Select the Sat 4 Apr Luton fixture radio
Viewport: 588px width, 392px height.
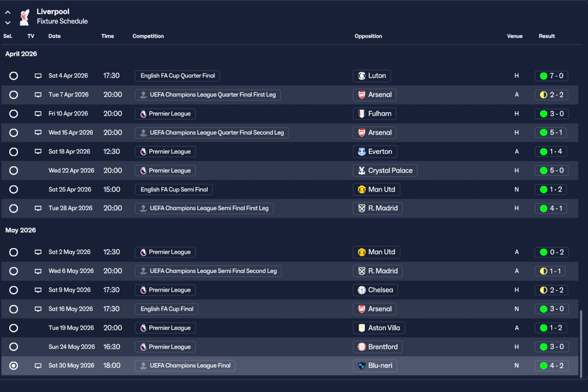click(x=14, y=76)
